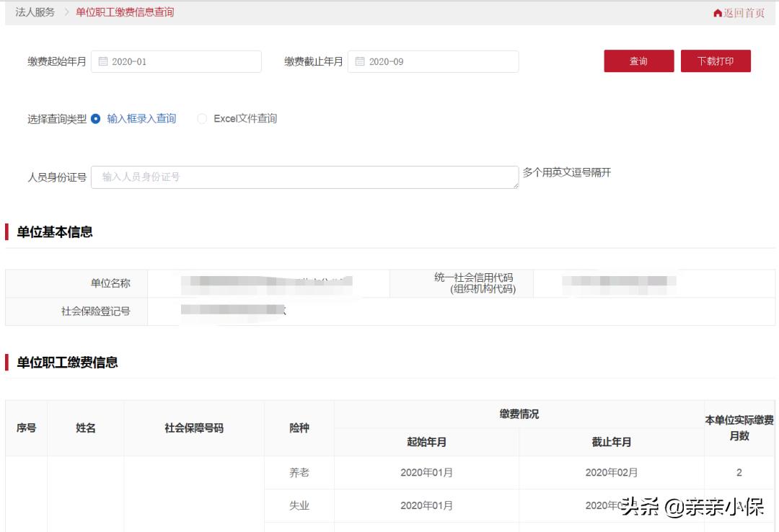Click the 下载打印 button

(716, 61)
